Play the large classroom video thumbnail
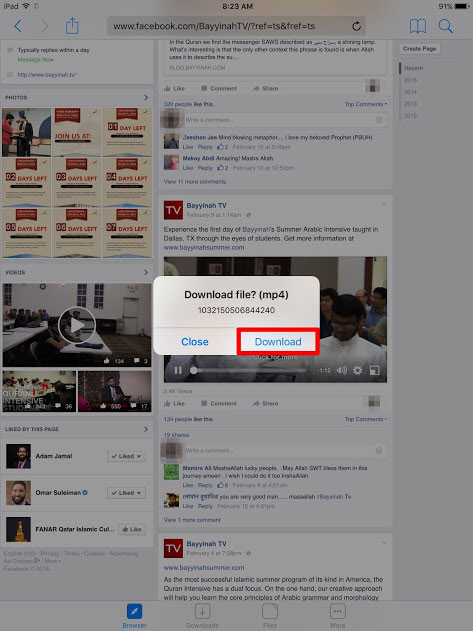Screen dimensions: 473x631 point(77,325)
